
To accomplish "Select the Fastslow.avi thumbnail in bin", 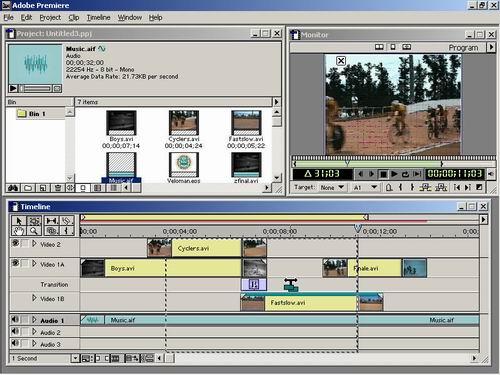I will (246, 130).
